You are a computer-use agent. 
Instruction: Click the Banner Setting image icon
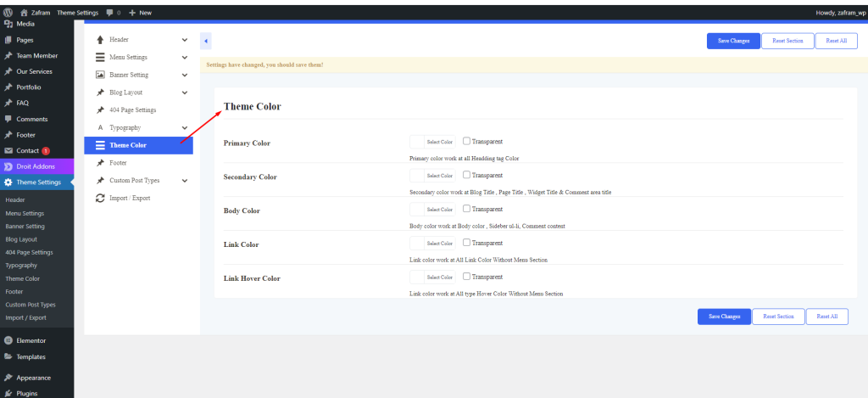pos(100,75)
